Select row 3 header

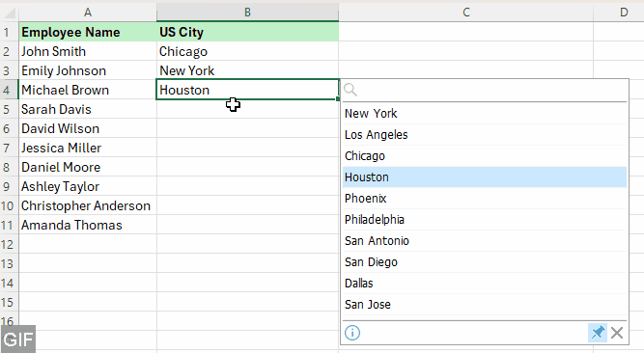[9, 70]
